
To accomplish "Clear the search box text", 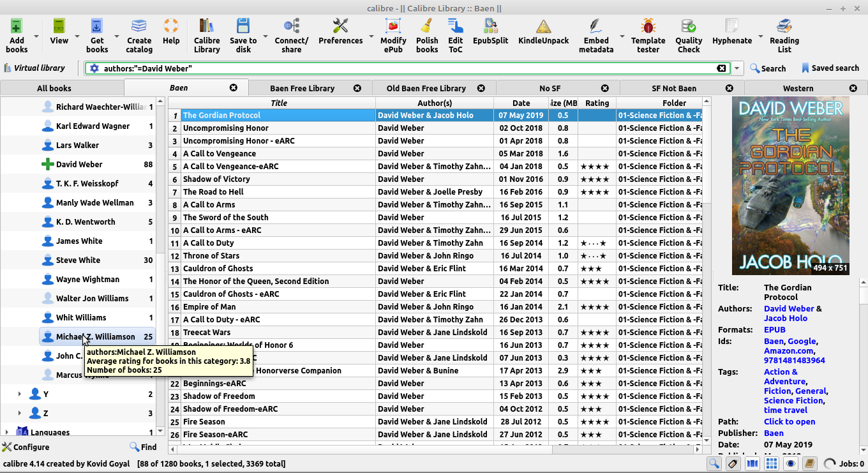I will tap(721, 68).
